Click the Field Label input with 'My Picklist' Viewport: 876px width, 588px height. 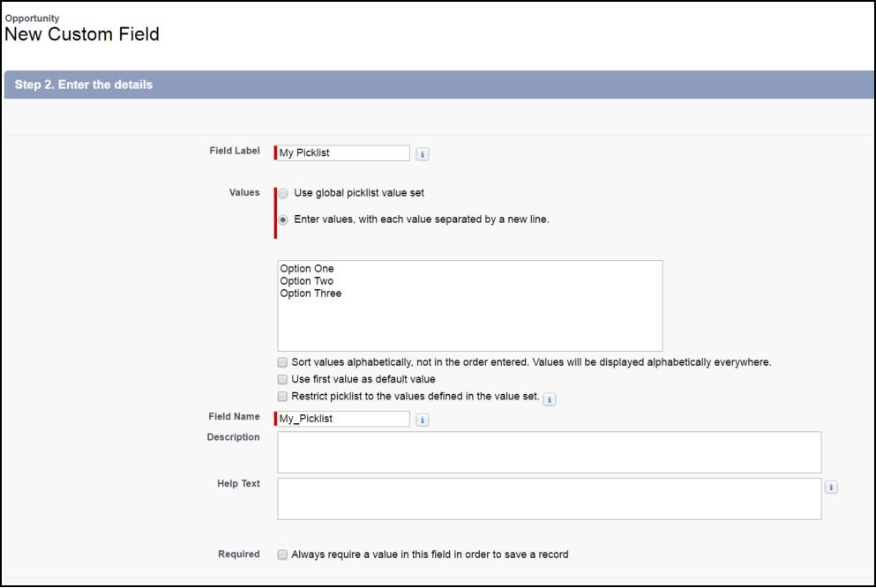click(x=343, y=153)
